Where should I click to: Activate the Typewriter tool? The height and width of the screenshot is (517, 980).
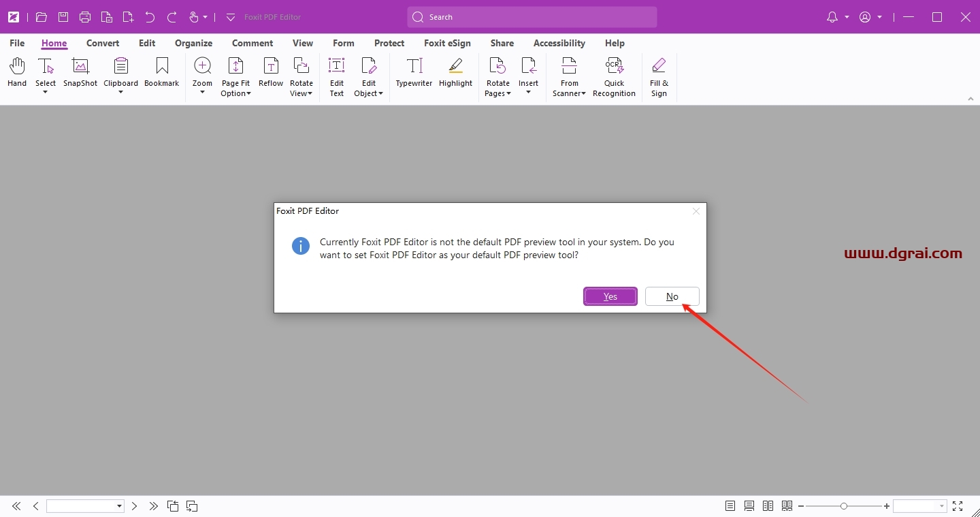tap(414, 73)
